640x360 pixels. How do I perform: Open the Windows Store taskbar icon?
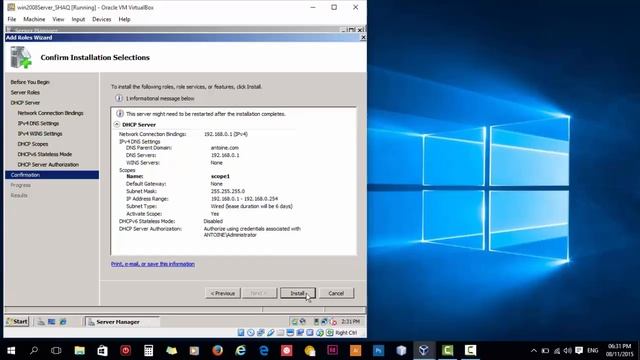102,350
